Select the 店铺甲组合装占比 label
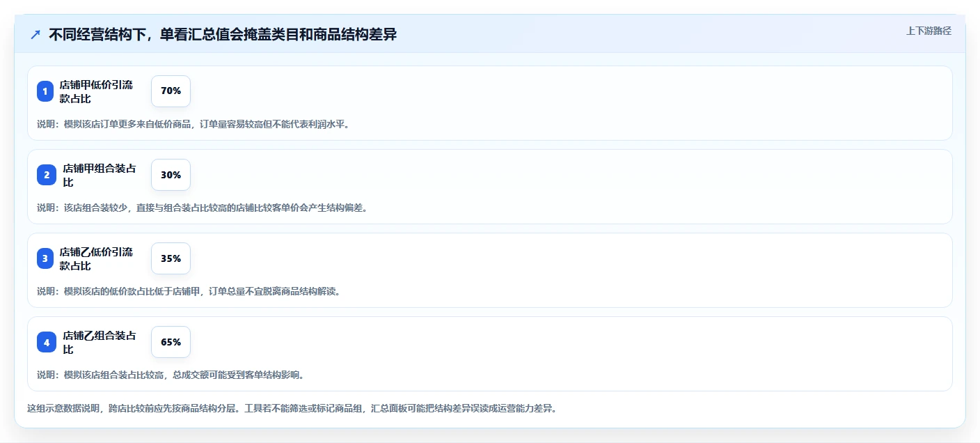Screen dimensions: 980x443 (x=100, y=175)
